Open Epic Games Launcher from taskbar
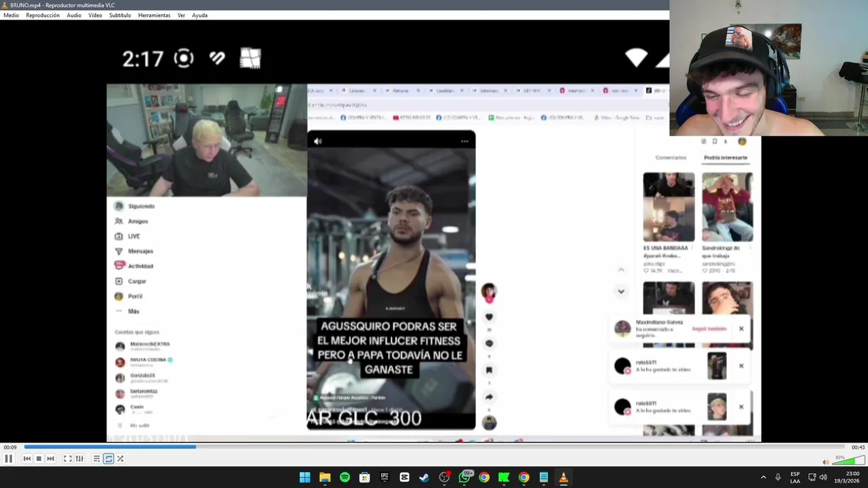The image size is (868, 488). click(x=384, y=477)
